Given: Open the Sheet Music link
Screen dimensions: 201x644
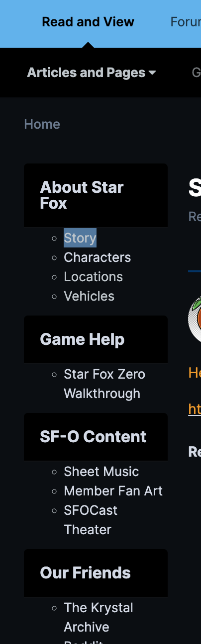Looking at the screenshot, I should click(101, 472).
